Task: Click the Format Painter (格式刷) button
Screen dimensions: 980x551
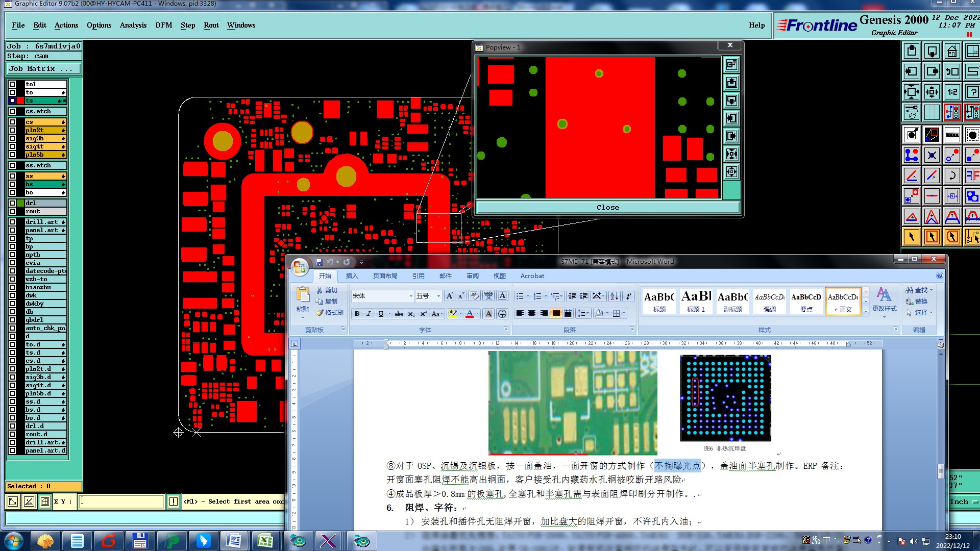Action: (330, 313)
